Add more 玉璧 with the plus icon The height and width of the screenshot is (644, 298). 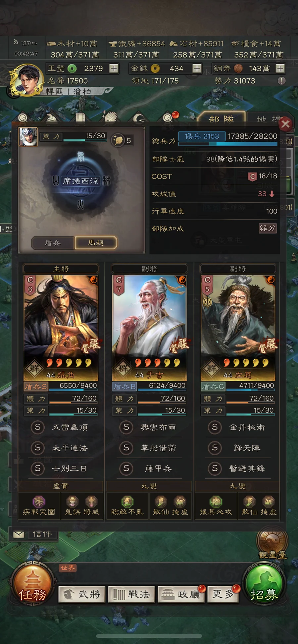point(114,68)
